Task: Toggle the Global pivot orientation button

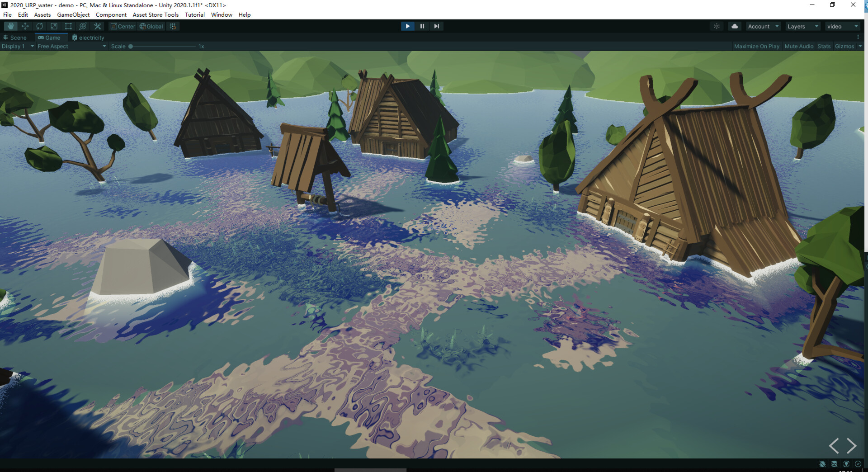Action: click(151, 26)
